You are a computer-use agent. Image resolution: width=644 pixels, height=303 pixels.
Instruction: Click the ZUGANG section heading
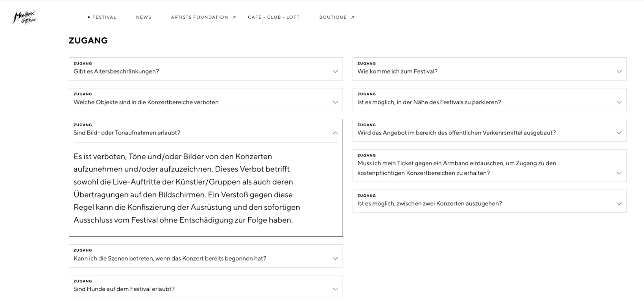click(x=88, y=41)
